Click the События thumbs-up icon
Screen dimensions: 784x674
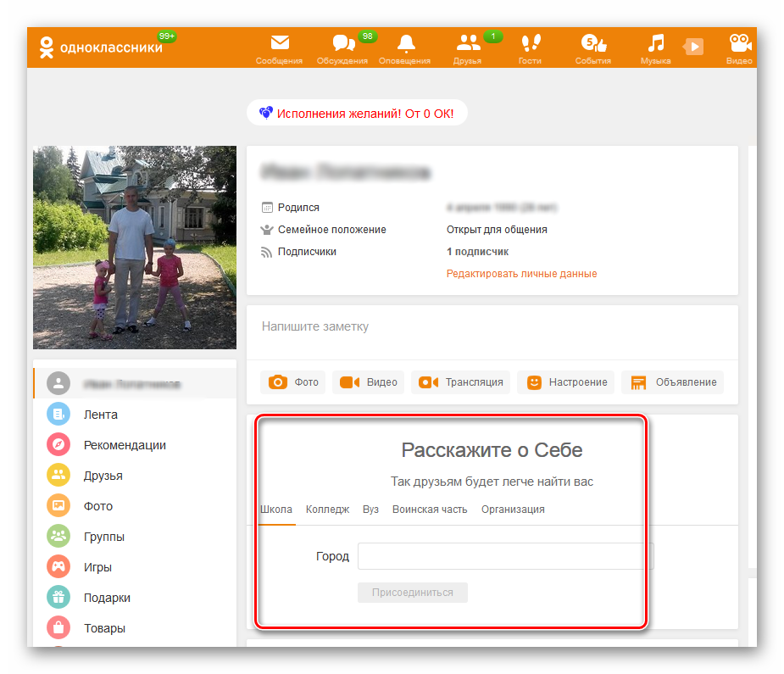tap(592, 44)
